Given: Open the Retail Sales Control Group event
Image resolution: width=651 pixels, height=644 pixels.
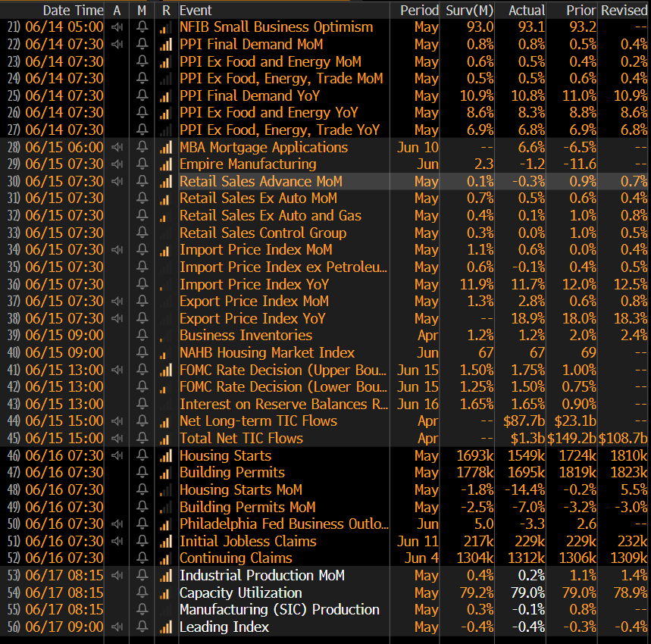Looking at the screenshot, I should pyautogui.click(x=262, y=233).
